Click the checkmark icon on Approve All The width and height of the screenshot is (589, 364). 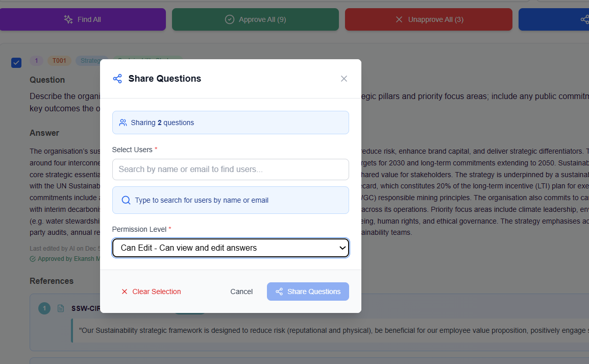[x=230, y=19]
